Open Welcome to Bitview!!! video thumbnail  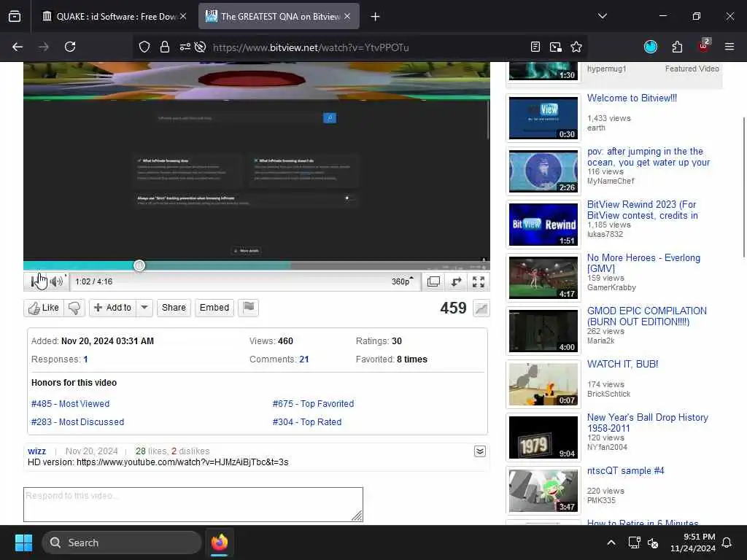click(x=543, y=118)
